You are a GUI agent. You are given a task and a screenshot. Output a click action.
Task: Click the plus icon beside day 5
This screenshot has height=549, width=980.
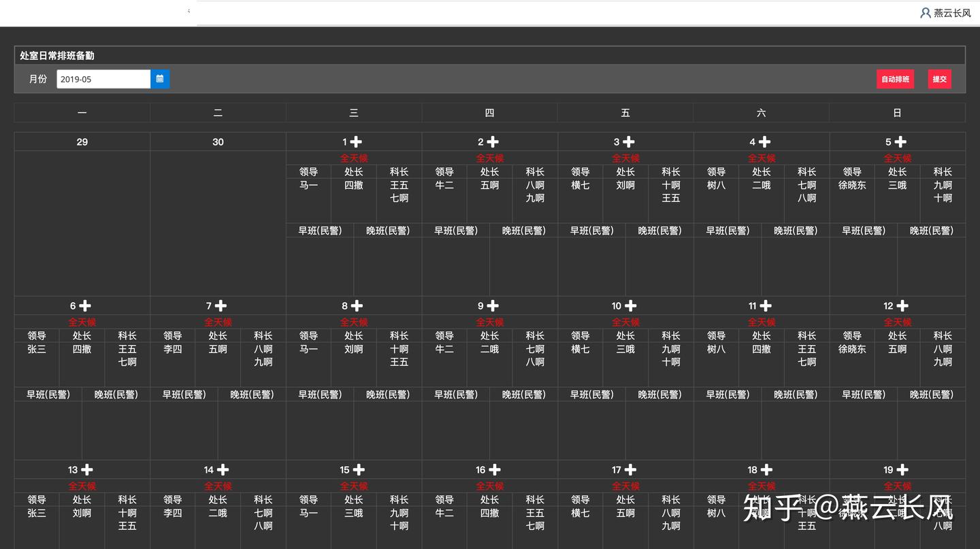click(900, 142)
